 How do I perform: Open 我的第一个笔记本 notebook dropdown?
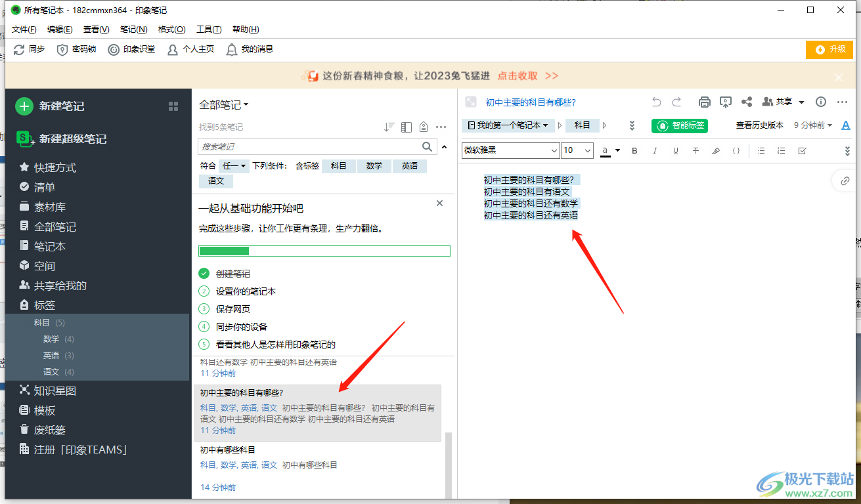508,125
